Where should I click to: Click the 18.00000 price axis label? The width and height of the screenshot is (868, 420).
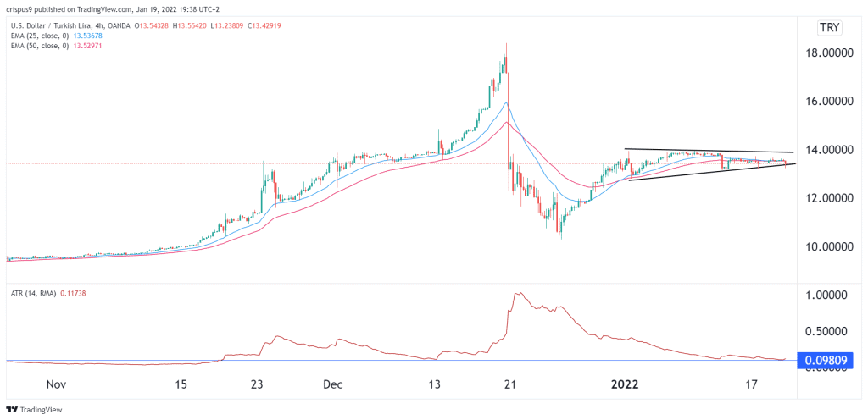[829, 52]
